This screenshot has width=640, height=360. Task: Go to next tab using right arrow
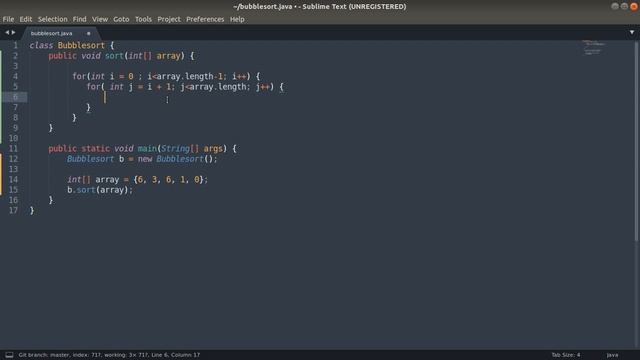coord(13,32)
